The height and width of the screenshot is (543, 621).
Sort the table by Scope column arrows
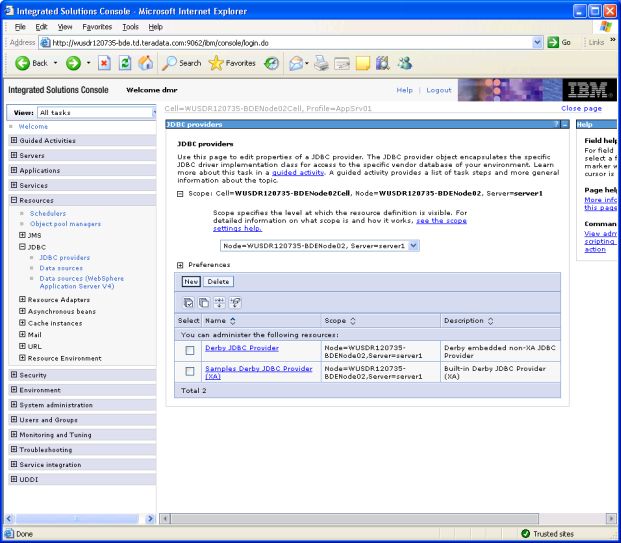point(352,321)
